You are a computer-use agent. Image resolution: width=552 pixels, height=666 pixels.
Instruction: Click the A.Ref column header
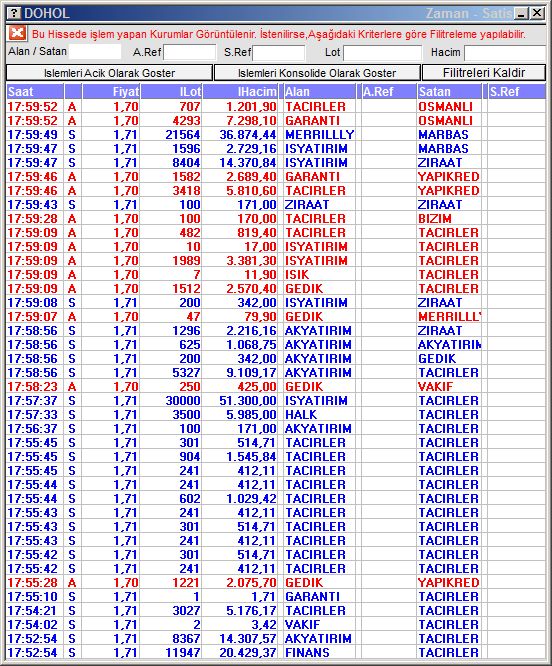tap(389, 92)
